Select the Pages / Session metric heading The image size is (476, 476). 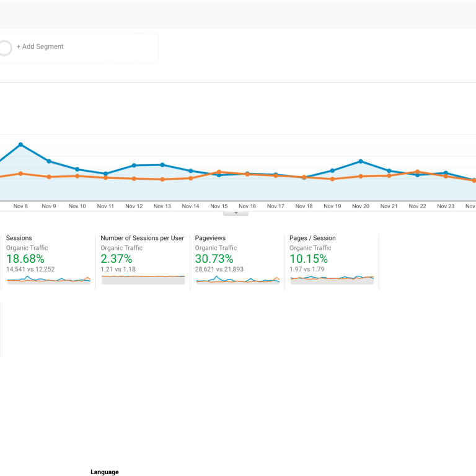[312, 238]
